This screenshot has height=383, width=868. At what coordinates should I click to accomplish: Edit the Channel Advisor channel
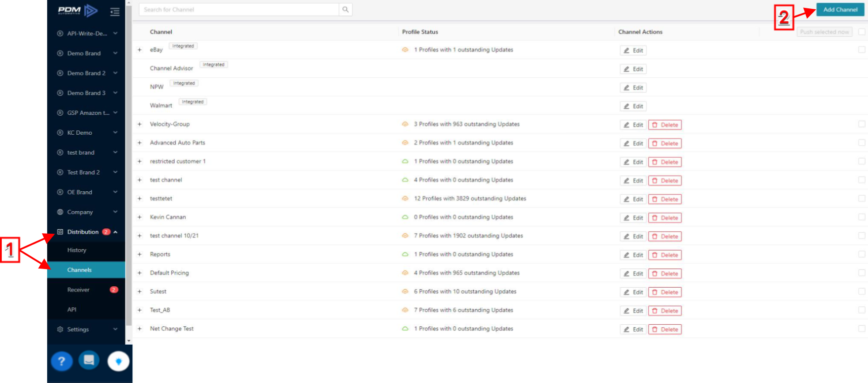[x=633, y=69]
